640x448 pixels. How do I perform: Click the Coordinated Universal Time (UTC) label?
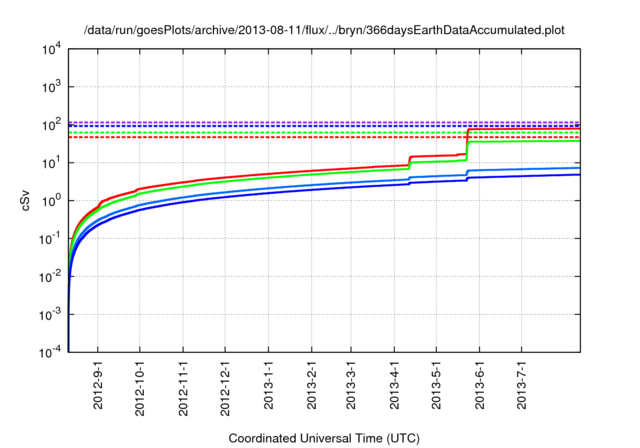coord(324,438)
